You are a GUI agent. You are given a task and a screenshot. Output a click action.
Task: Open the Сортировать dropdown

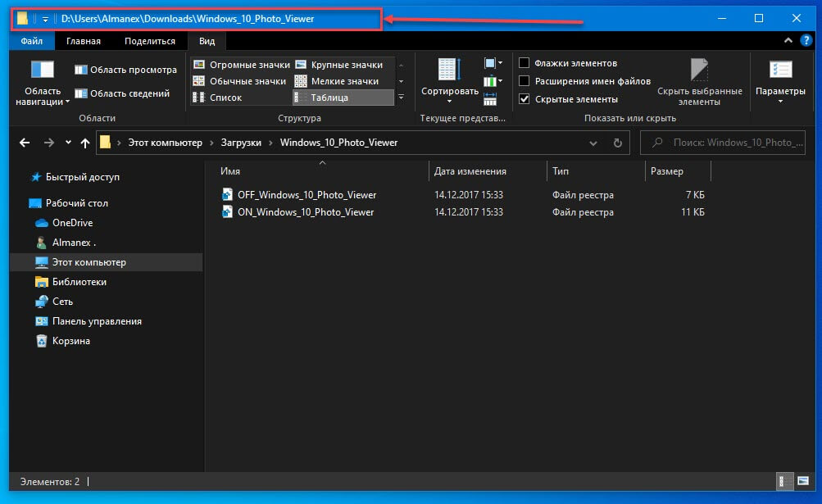pyautogui.click(x=450, y=81)
